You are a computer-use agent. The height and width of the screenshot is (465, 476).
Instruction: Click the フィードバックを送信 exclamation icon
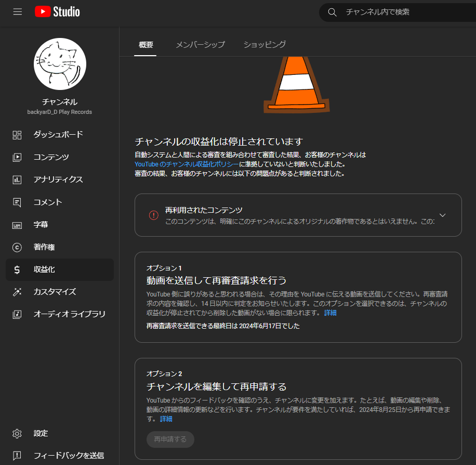[17, 456]
